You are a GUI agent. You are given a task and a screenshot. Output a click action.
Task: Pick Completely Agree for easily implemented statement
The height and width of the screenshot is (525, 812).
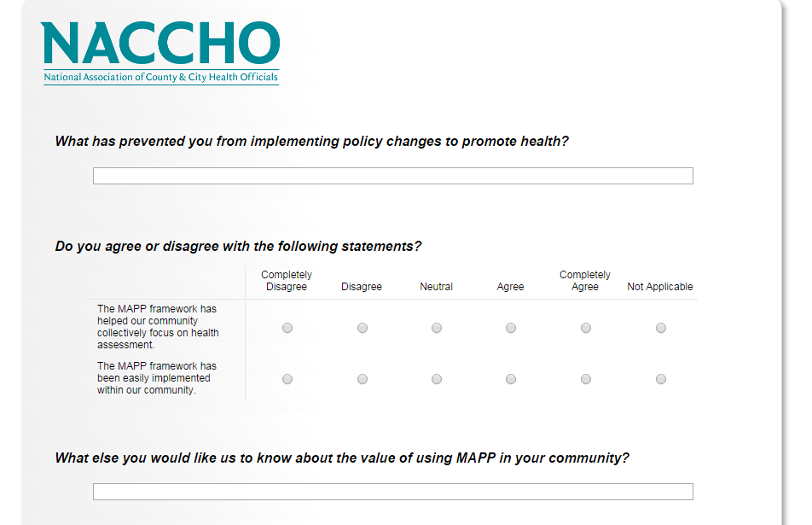pyautogui.click(x=586, y=379)
